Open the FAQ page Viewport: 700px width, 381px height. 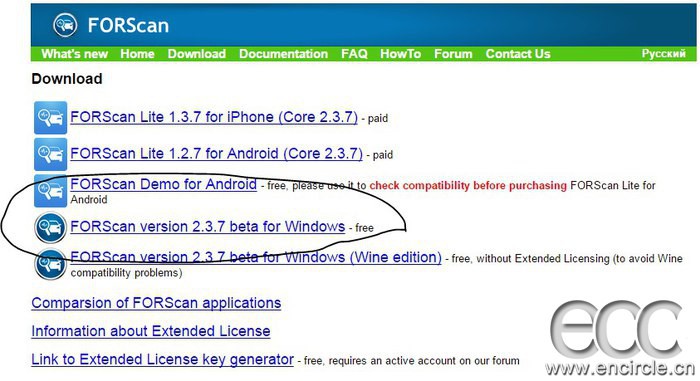pos(354,54)
